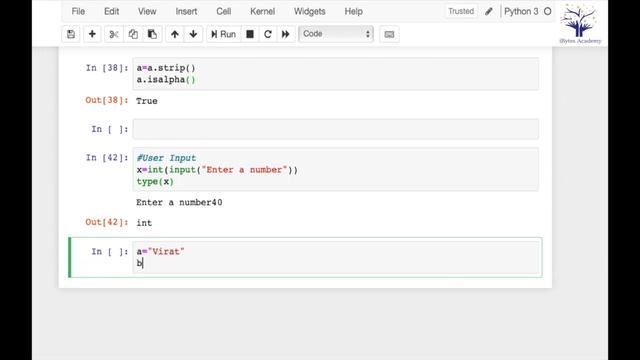Screen dimensions: 640x360
Task: Paste cells below icon
Action: coord(152,34)
